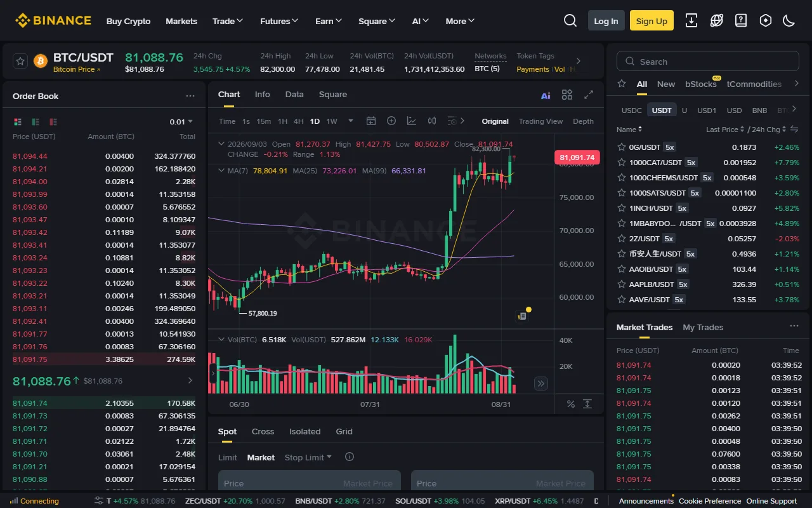This screenshot has height=508, width=812.
Task: Show both buy and sell orders view
Action: [x=18, y=121]
